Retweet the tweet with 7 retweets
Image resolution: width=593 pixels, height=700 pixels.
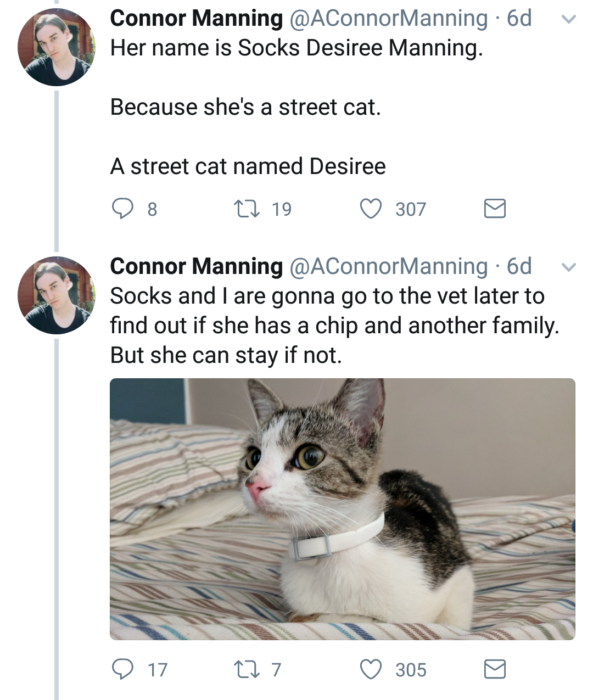click(242, 669)
